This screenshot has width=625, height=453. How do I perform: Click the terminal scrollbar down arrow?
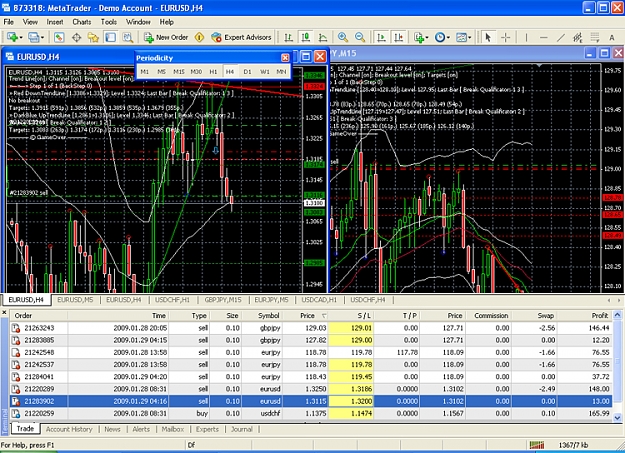(617, 418)
